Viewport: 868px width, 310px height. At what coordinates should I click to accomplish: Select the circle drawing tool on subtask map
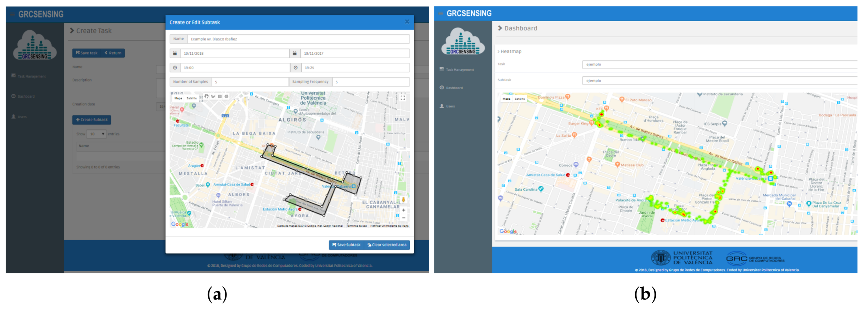point(226,97)
